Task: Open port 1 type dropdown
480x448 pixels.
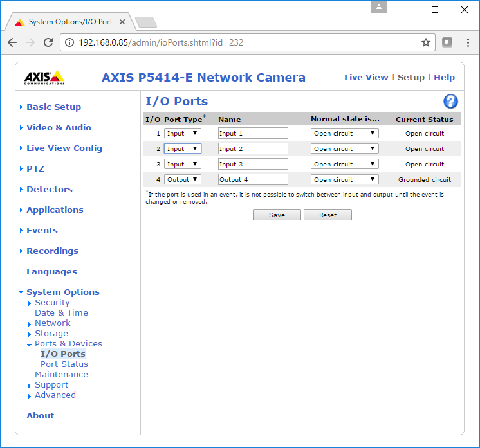Action: pyautogui.click(x=183, y=133)
